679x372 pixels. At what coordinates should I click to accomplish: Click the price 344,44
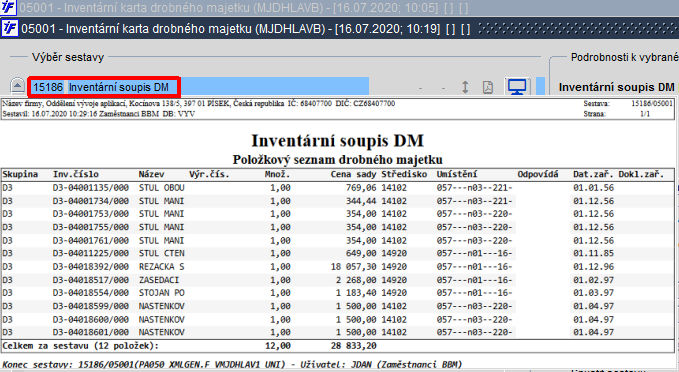tap(361, 201)
